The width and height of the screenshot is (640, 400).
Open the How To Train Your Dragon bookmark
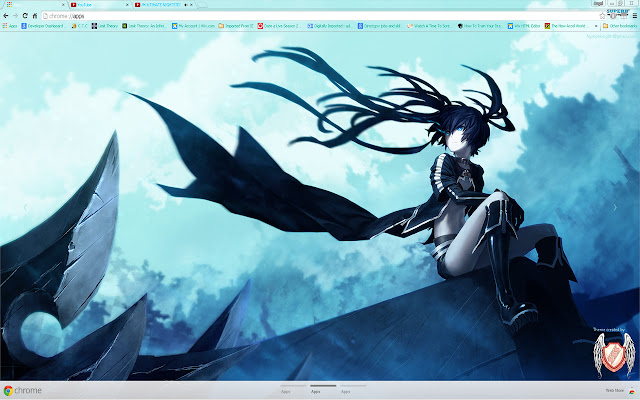(480, 26)
